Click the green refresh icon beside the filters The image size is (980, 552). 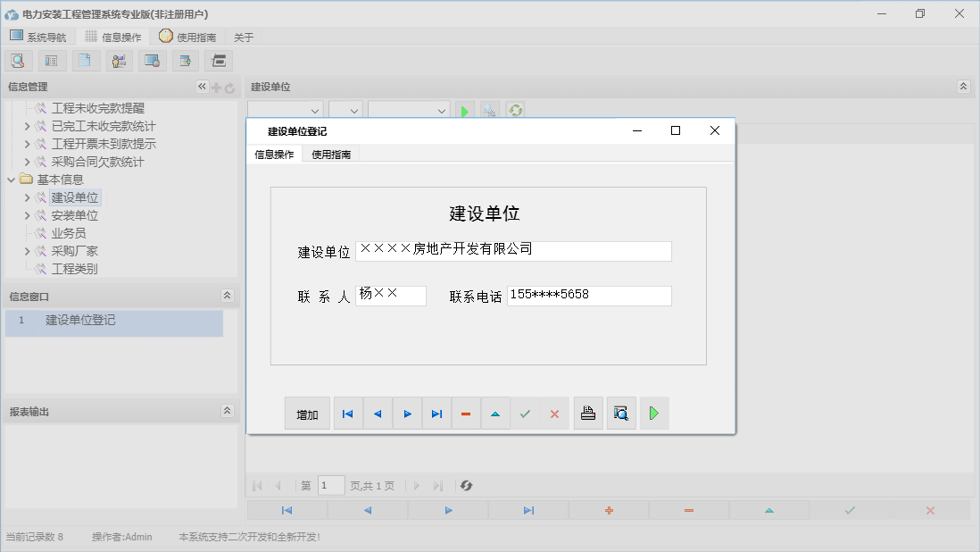(x=515, y=110)
